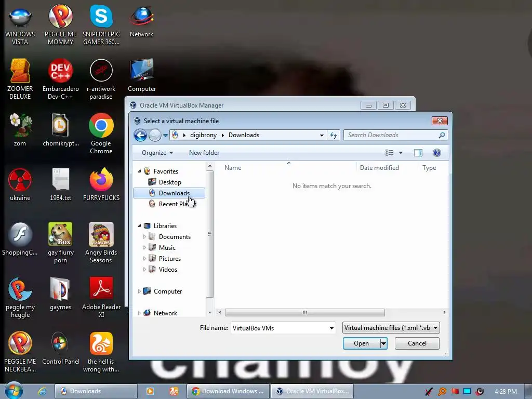
Task: Select the Google Chrome desktop icon
Action: tap(101, 134)
